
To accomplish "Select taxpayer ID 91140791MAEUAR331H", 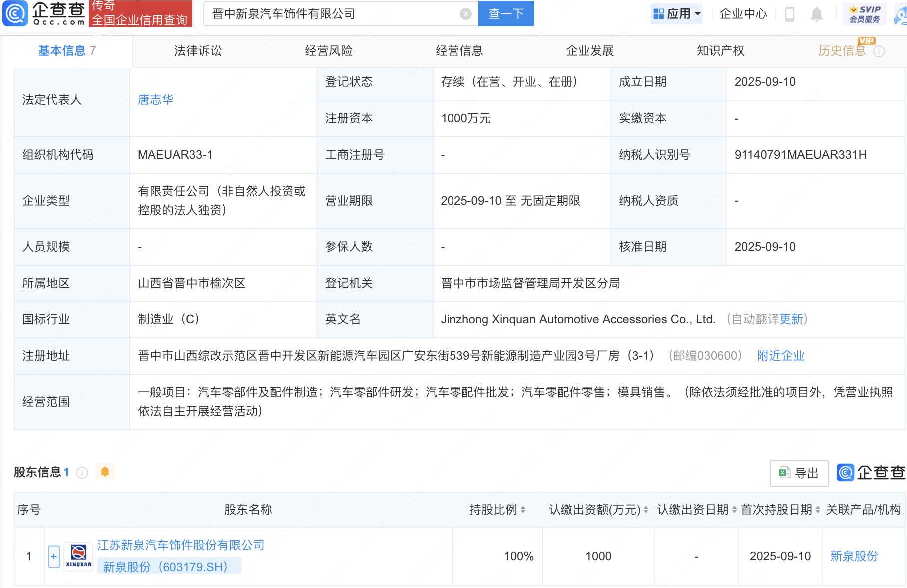I will tap(801, 155).
